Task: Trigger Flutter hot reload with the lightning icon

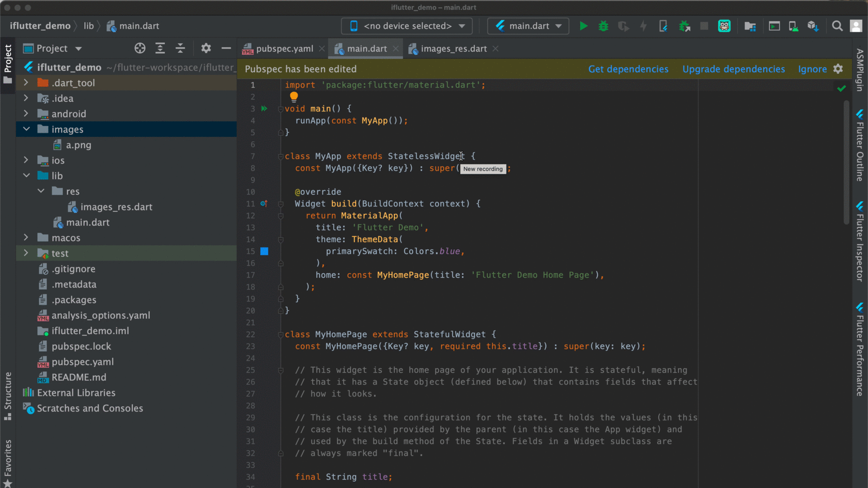Action: [643, 26]
